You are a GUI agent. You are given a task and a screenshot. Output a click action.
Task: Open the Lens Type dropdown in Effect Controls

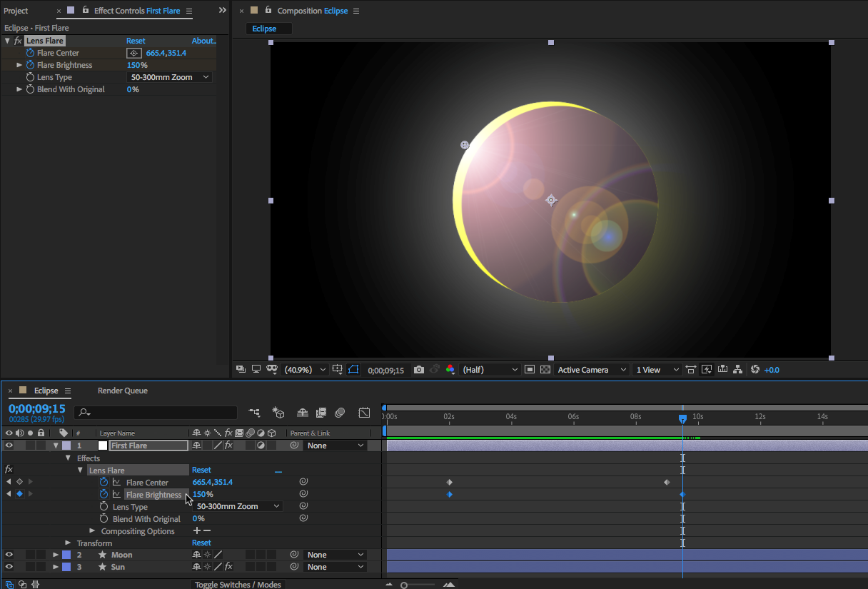click(x=170, y=77)
